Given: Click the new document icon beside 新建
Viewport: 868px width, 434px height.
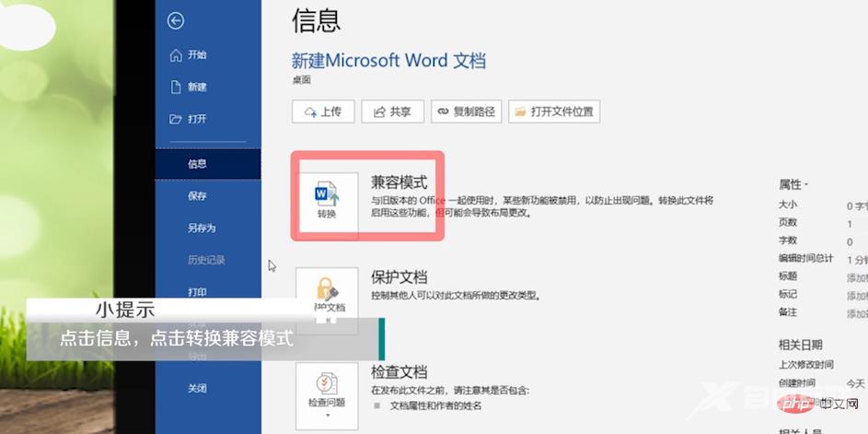Looking at the screenshot, I should pos(176,87).
